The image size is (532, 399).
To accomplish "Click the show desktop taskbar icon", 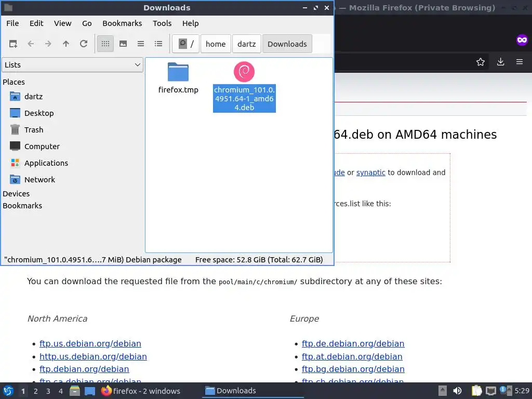I will pyautogui.click(x=90, y=391).
